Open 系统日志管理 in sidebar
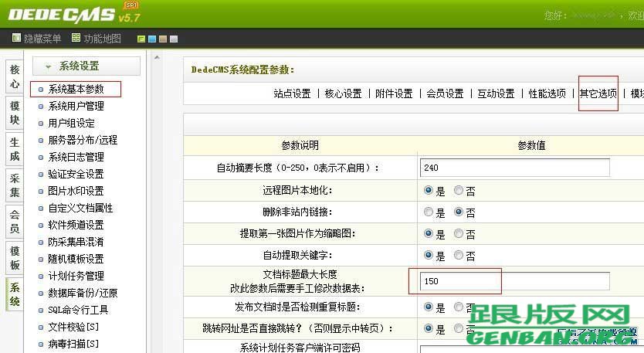Viewport: 644px width, 353px height. coord(76,157)
